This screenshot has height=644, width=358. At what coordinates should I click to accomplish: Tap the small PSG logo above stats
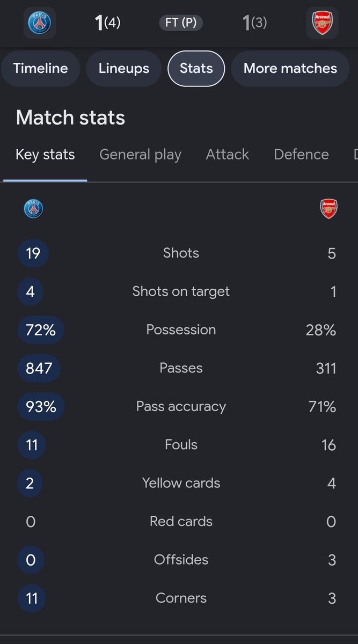tap(33, 209)
